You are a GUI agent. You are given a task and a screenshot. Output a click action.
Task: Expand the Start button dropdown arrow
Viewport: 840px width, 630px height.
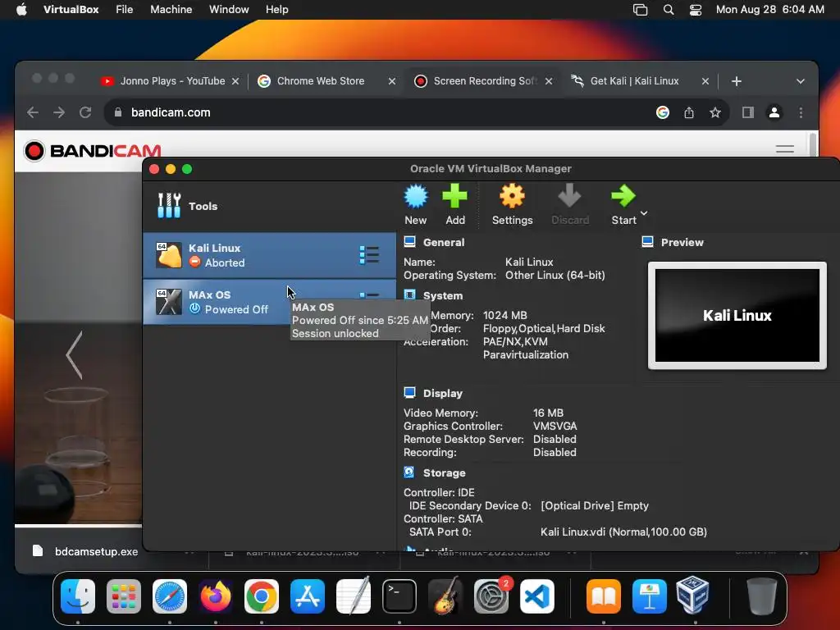[644, 213]
